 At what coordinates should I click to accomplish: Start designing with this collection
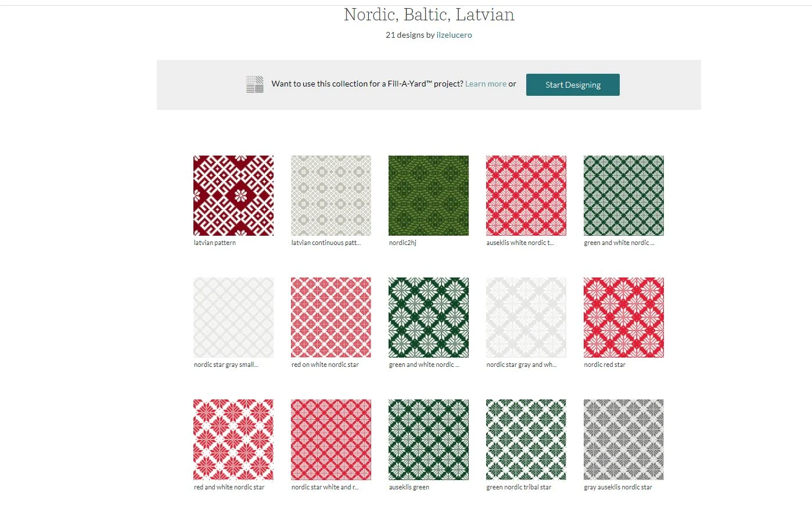pyautogui.click(x=573, y=85)
